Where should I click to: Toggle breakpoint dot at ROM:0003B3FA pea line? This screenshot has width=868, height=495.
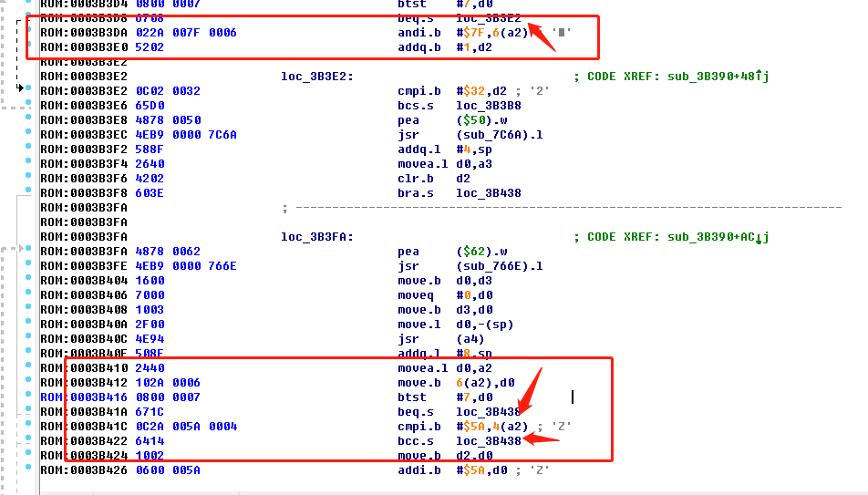tap(28, 248)
